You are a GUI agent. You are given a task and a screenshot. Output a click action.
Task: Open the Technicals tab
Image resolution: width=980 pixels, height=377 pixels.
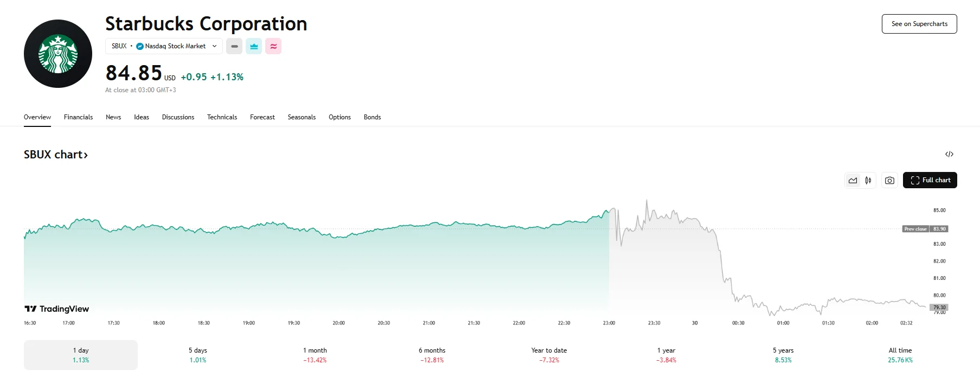tap(222, 117)
